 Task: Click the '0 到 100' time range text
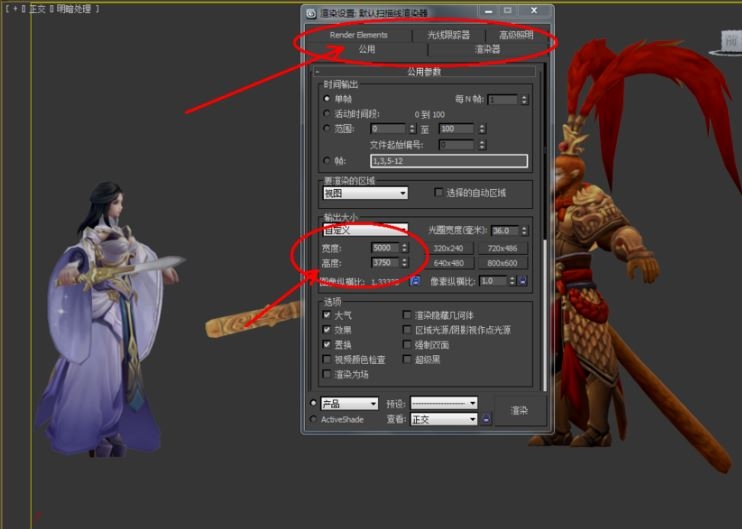(430, 115)
